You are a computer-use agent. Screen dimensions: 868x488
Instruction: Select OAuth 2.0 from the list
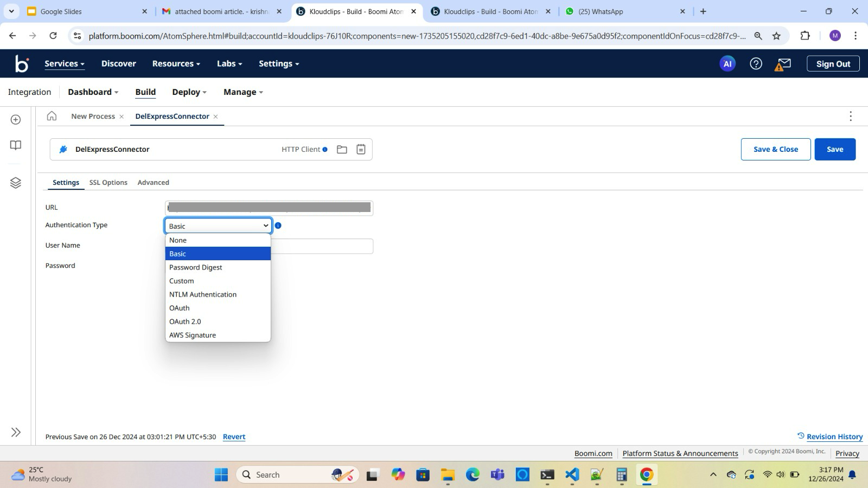coord(186,321)
